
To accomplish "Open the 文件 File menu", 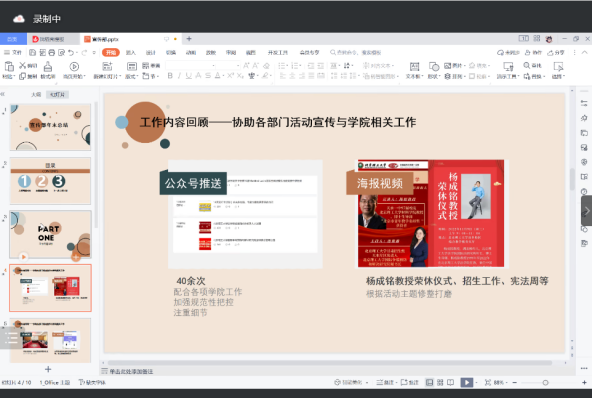I will pyautogui.click(x=13, y=52).
